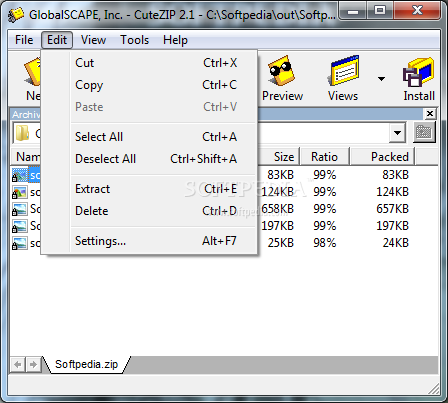The height and width of the screenshot is (403, 448).
Task: Select the file icon in 83KB row
Action: point(19,175)
